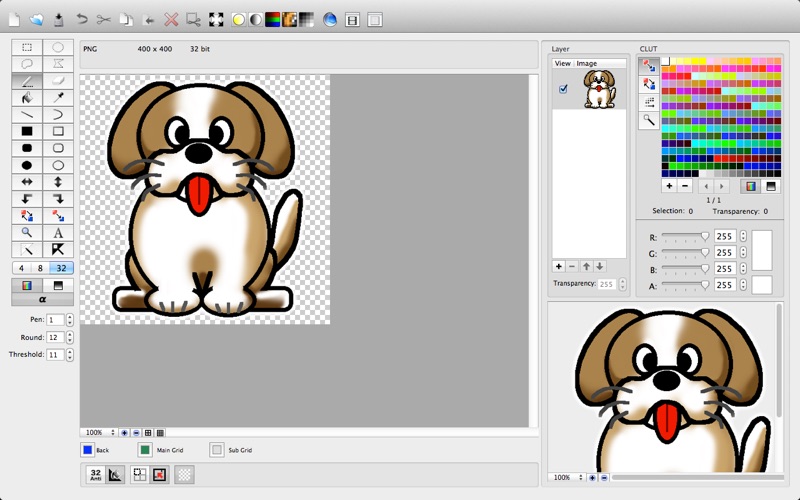This screenshot has width=800, height=500.
Task: Click the Undo arrow in toolbar
Action: tap(82, 19)
